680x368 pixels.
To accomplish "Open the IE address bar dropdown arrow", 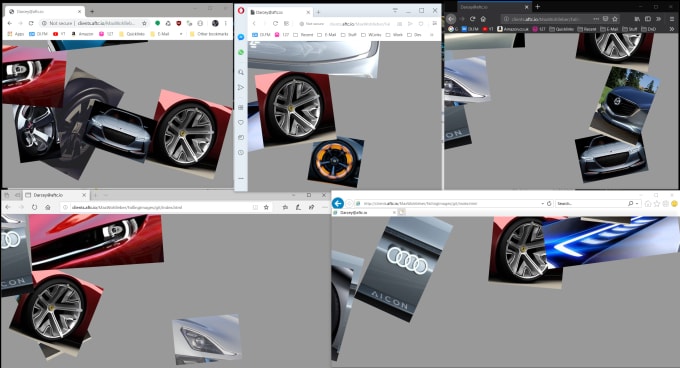I will click(543, 203).
